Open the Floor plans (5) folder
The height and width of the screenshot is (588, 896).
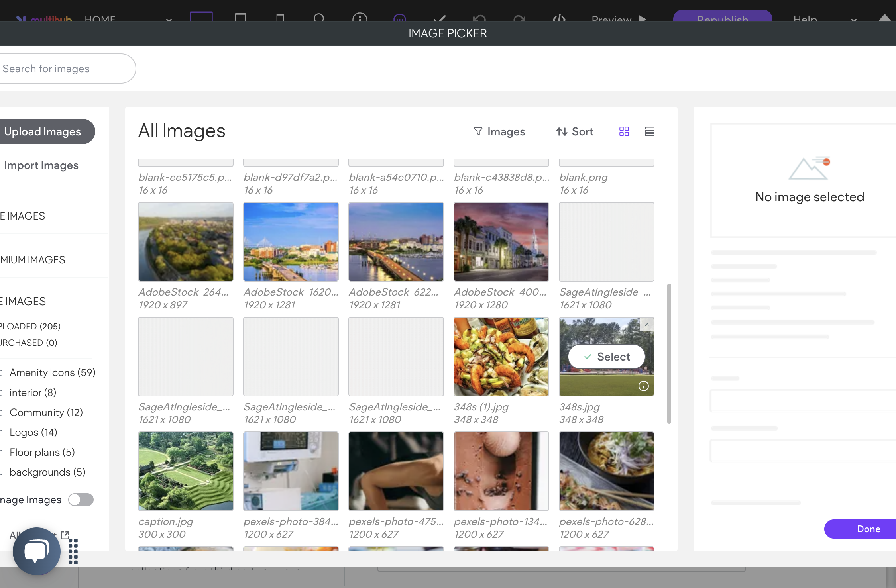42,452
